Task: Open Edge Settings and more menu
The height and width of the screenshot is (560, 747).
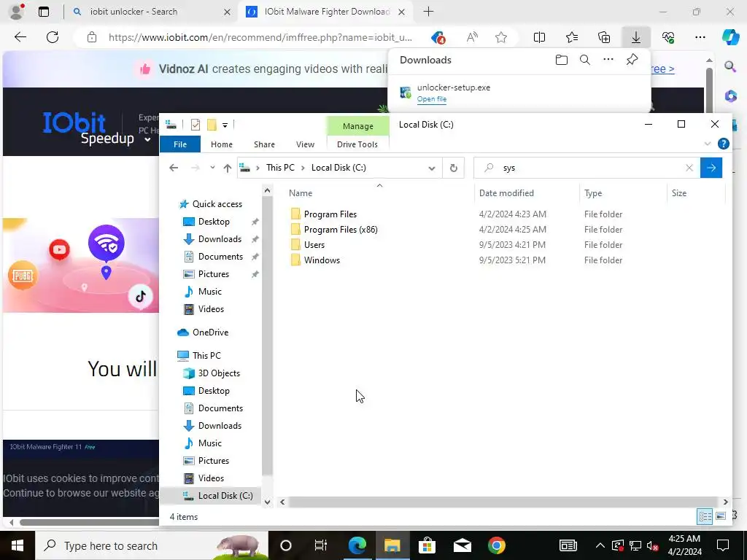Action: click(700, 37)
